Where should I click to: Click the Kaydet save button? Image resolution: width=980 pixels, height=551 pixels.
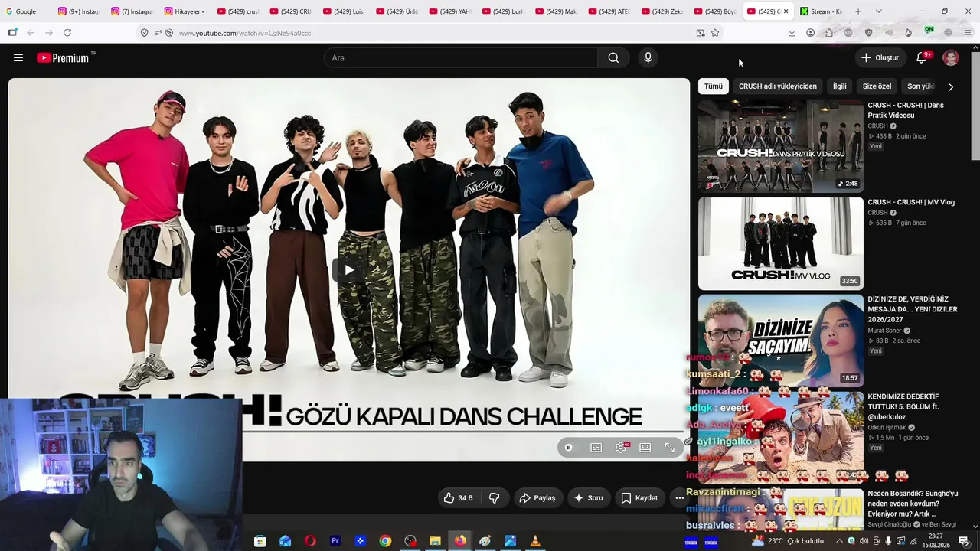[639, 498]
